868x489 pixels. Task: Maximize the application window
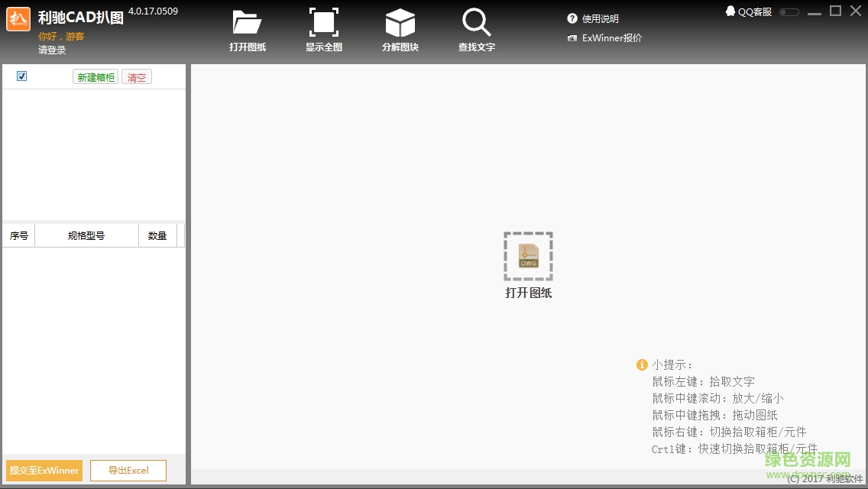click(x=835, y=11)
